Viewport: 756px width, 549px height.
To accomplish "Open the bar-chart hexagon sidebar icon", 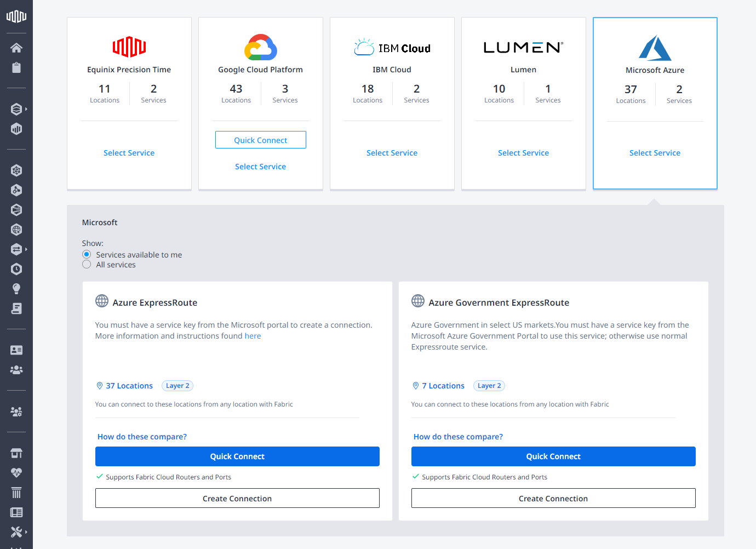I will coord(16,129).
